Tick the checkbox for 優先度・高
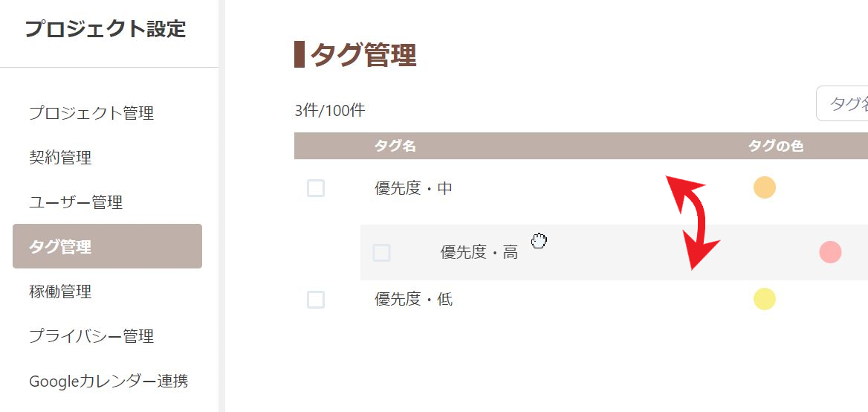 click(x=381, y=253)
